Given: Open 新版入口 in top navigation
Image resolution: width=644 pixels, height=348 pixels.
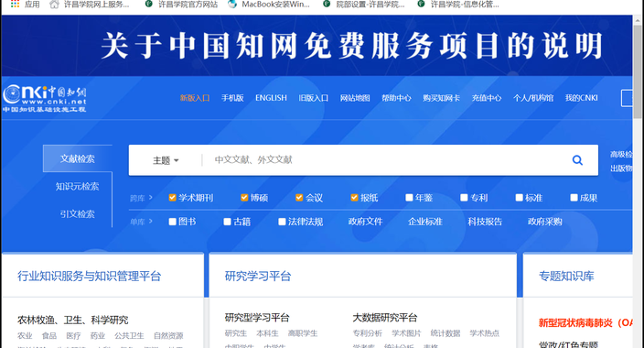Looking at the screenshot, I should (195, 98).
